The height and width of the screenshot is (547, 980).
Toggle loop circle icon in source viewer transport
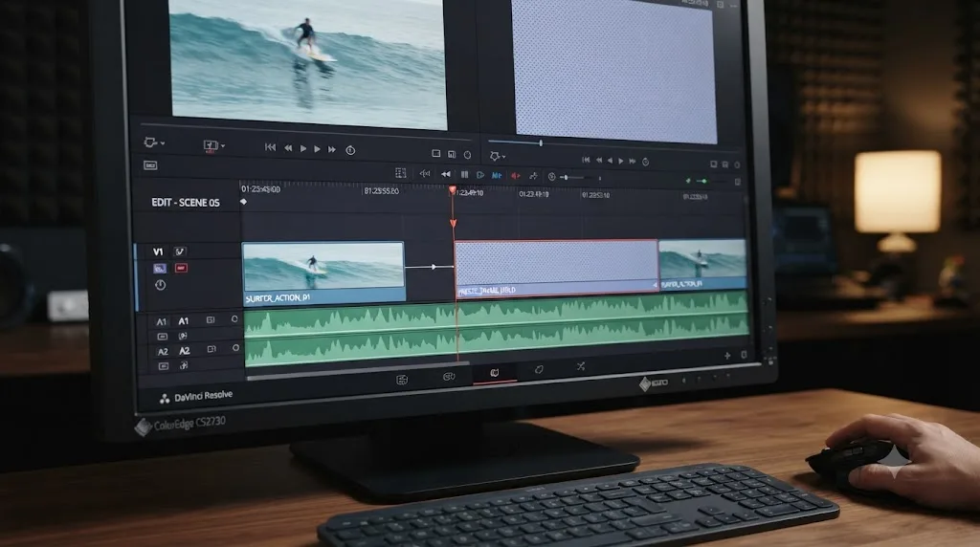click(x=350, y=150)
